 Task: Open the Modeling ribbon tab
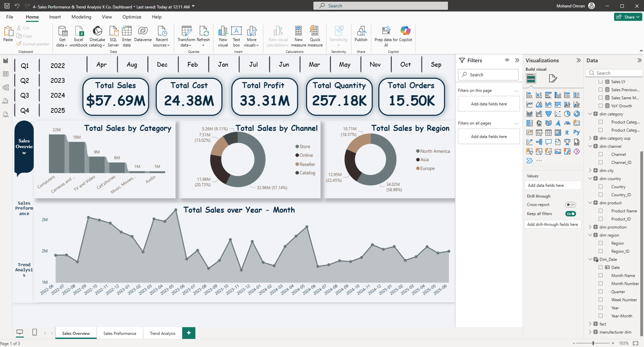81,17
